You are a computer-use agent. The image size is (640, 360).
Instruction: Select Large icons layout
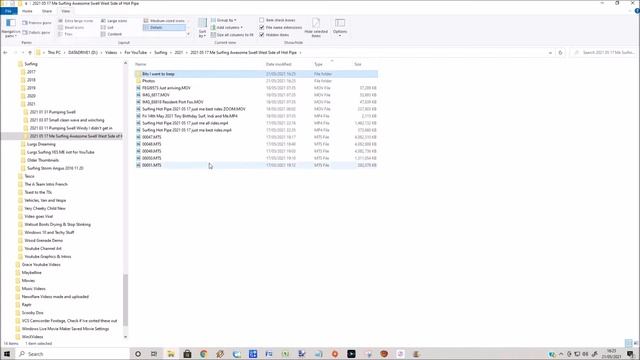pyautogui.click(x=114, y=20)
